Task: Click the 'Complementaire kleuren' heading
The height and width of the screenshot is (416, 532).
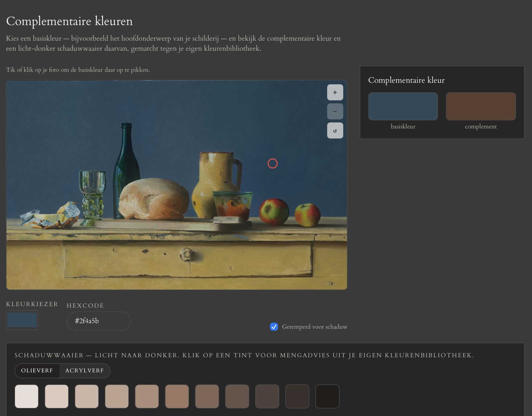Action: [69, 21]
